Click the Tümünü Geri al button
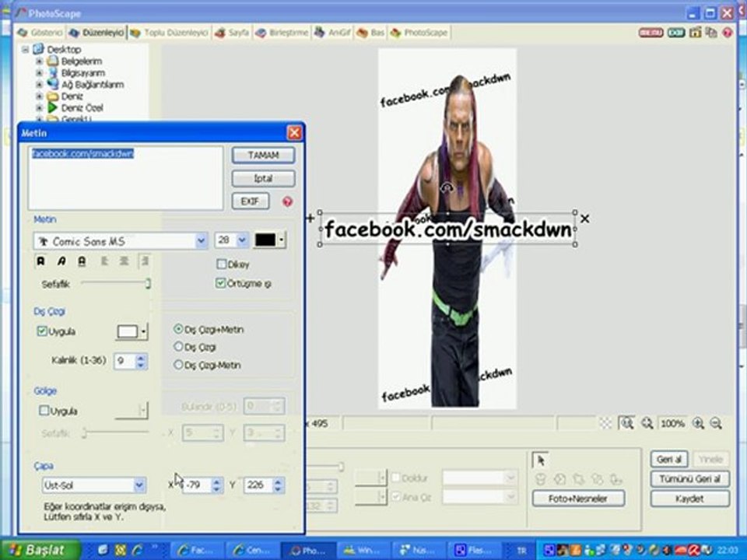The image size is (747, 560). [x=689, y=478]
